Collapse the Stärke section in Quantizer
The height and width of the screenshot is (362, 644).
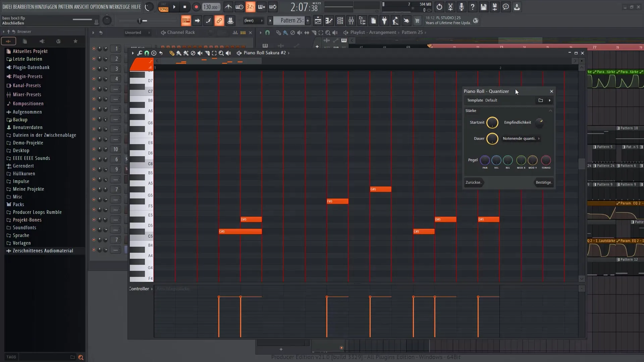point(550,111)
